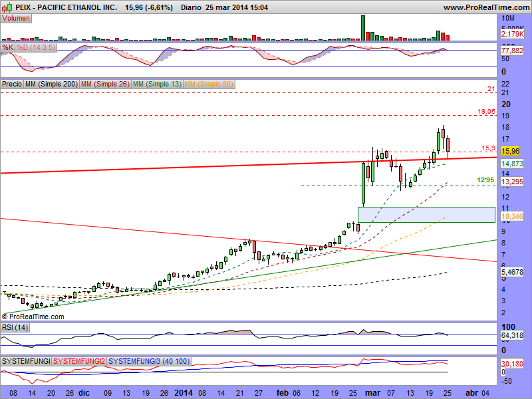Image resolution: width=532 pixels, height=399 pixels.
Task: Select the MM (Simple 26) moving average label
Action: (105, 84)
